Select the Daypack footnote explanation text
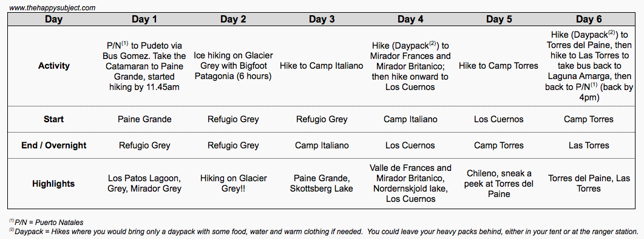The image size is (644, 239). [324, 231]
